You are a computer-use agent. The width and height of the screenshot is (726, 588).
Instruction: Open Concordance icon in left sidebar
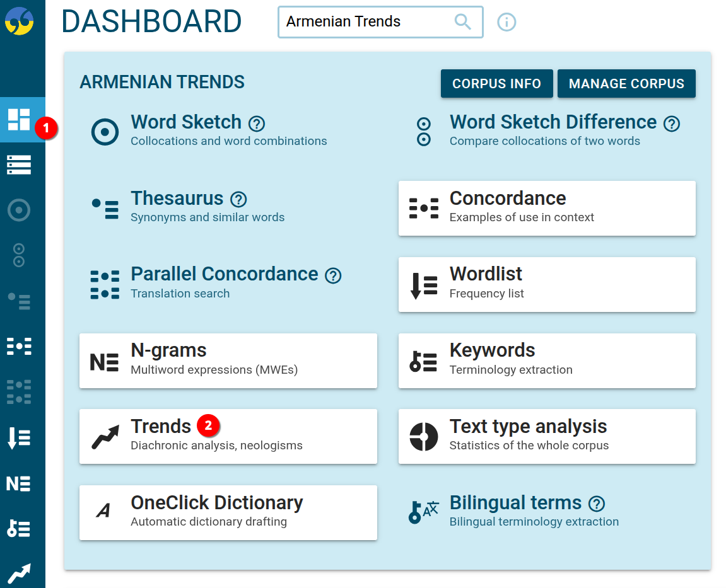[x=19, y=346]
